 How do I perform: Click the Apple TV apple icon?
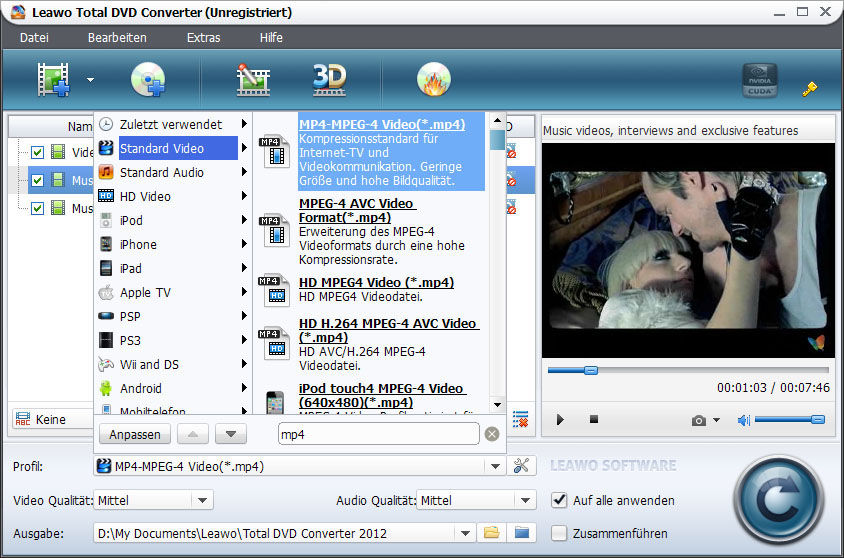point(106,292)
